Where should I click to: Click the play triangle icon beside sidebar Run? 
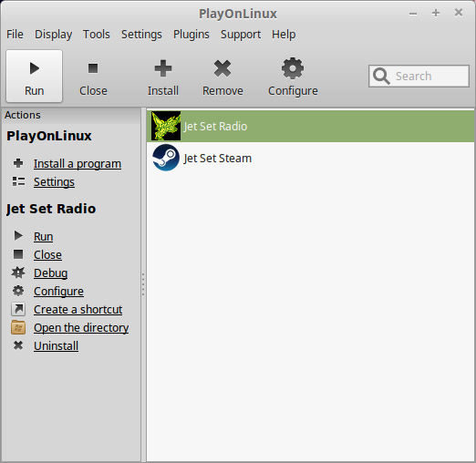pos(18,236)
